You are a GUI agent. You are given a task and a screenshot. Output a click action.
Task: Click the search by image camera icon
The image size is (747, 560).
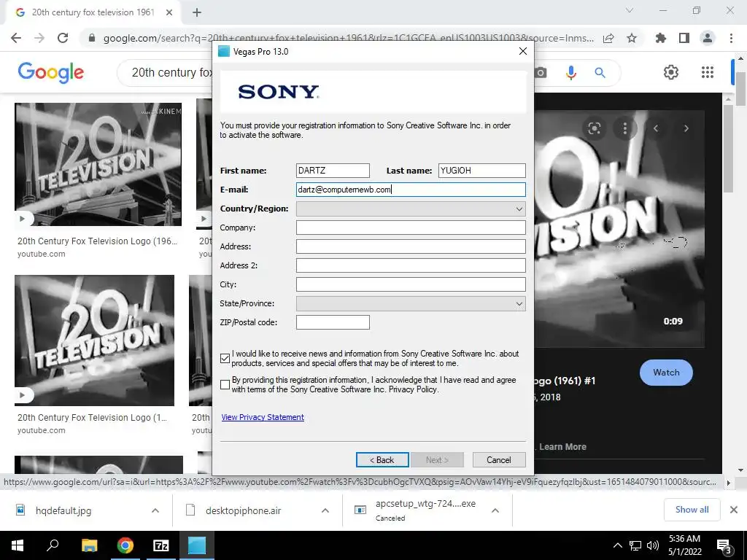(x=541, y=72)
